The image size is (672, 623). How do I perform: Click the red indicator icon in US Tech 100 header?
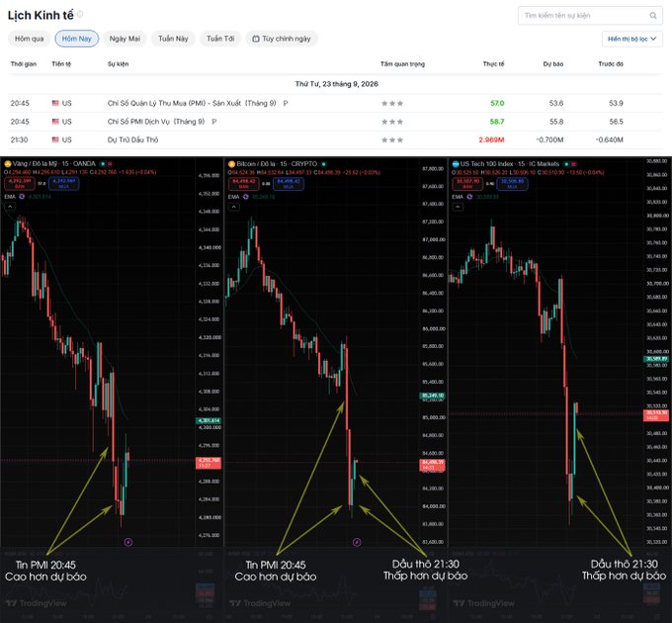click(x=573, y=164)
